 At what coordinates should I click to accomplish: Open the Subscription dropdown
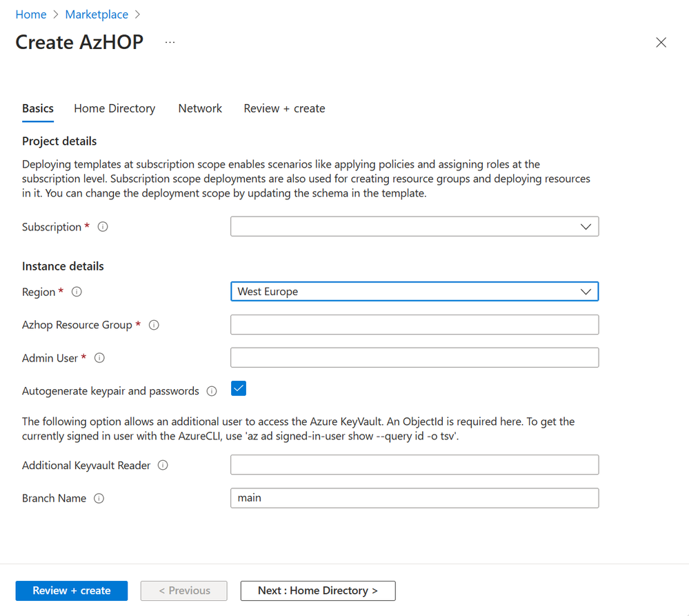pos(415,226)
